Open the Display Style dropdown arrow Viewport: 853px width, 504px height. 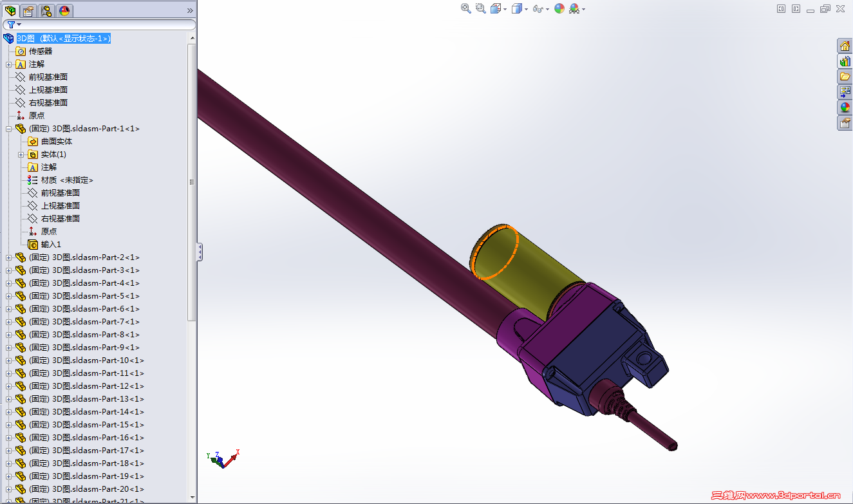526,9
